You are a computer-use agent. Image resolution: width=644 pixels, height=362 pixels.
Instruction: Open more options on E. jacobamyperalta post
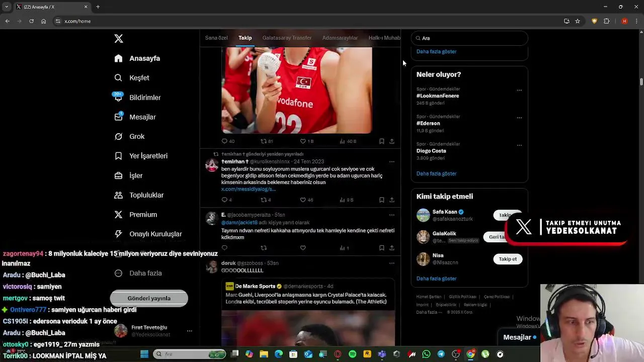click(392, 215)
